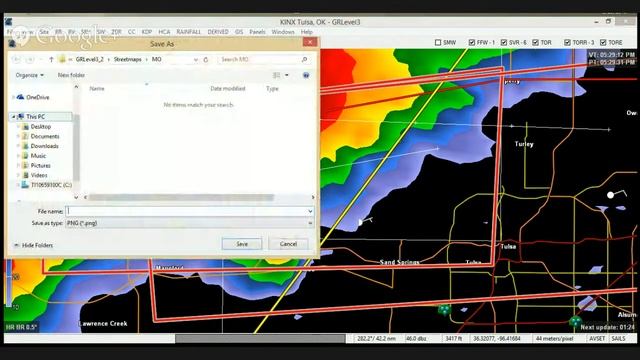Toggle AVSET in the status bar
Screen dimensions: 640x360
click(x=597, y=338)
